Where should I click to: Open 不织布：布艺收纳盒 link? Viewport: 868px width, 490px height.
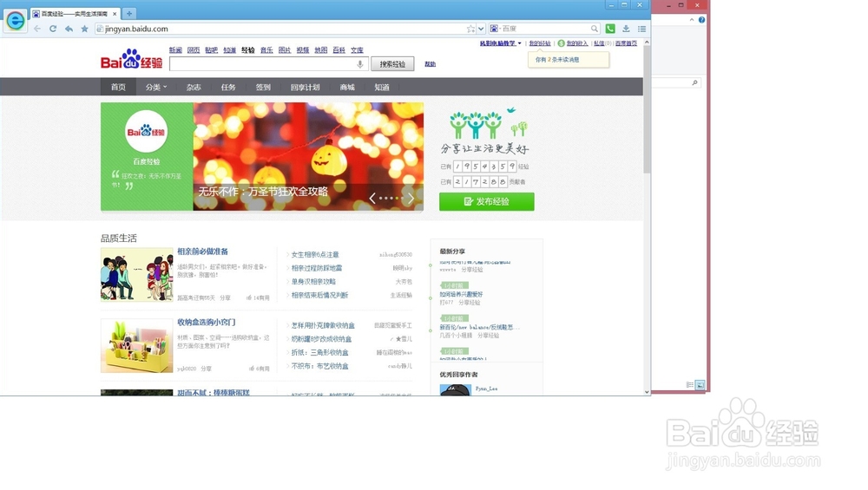tap(320, 366)
